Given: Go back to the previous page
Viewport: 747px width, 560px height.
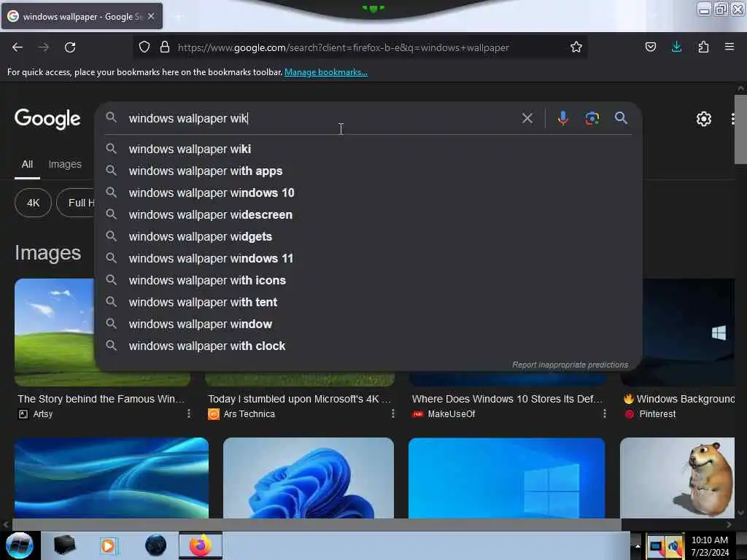Looking at the screenshot, I should [x=18, y=47].
